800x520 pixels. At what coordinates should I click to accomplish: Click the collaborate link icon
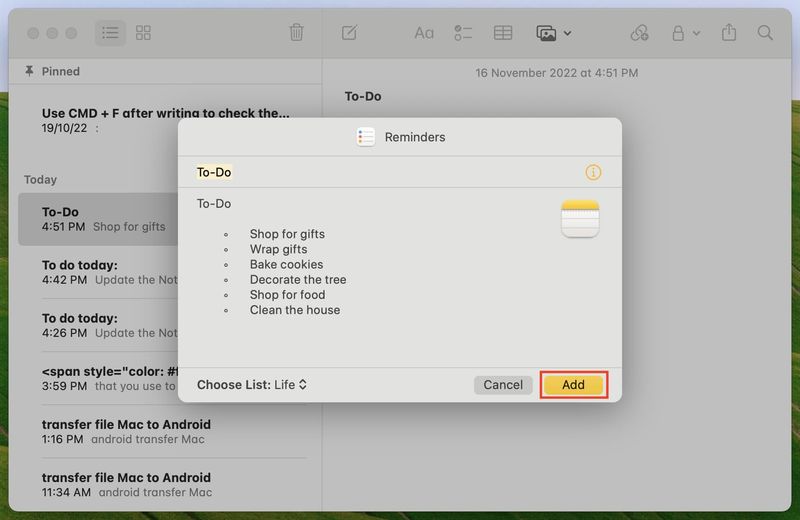[x=639, y=33]
